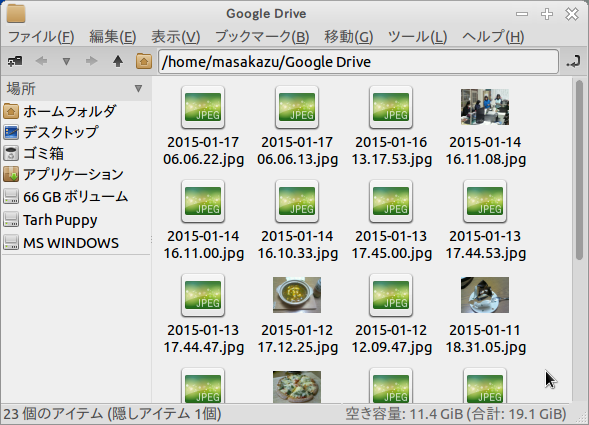Go up to the parent folder
The width and height of the screenshot is (589, 425).
coord(118,61)
